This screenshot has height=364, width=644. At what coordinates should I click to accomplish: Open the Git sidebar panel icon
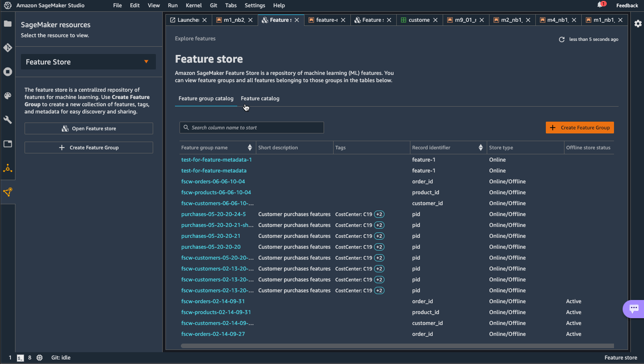pyautogui.click(x=8, y=48)
